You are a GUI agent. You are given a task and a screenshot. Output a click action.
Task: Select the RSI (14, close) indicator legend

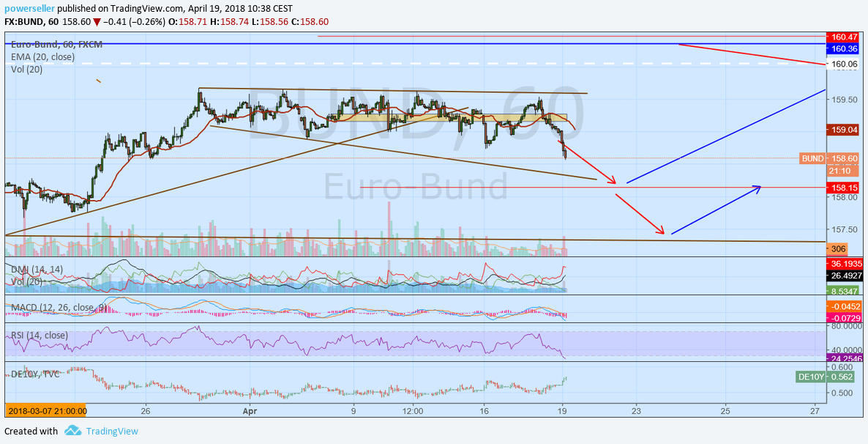pos(40,336)
